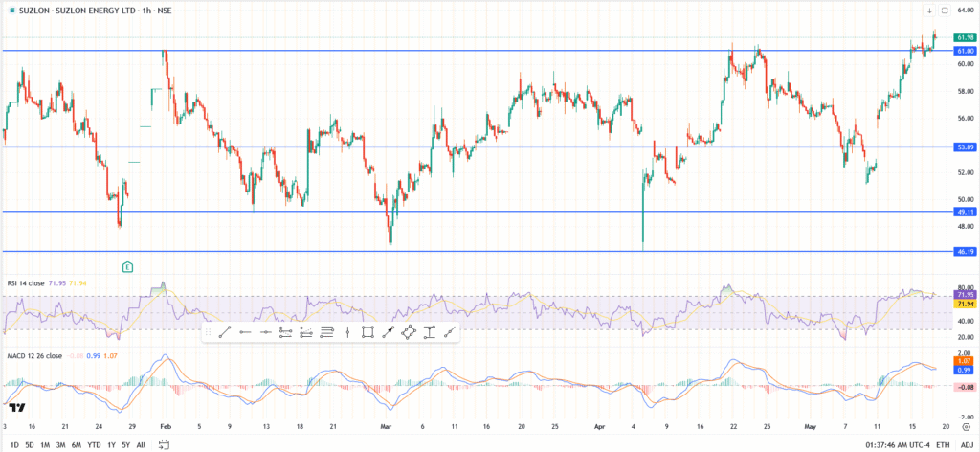Screen dimensions: 980x452
Task: Click the download arrow button
Action: [928, 11]
